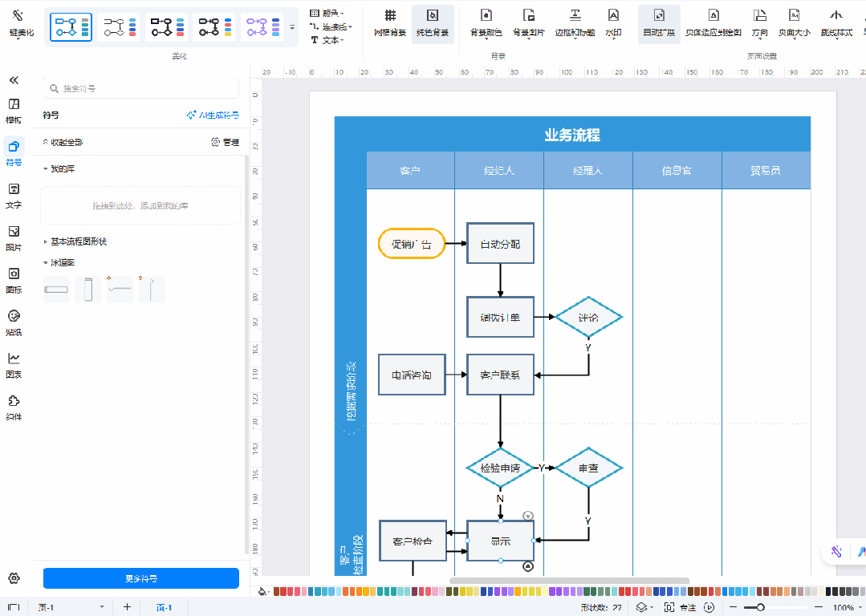Screen dimensions: 866x616
Task: Select the 文字 (Text) sidebar icon
Action: coord(14,195)
